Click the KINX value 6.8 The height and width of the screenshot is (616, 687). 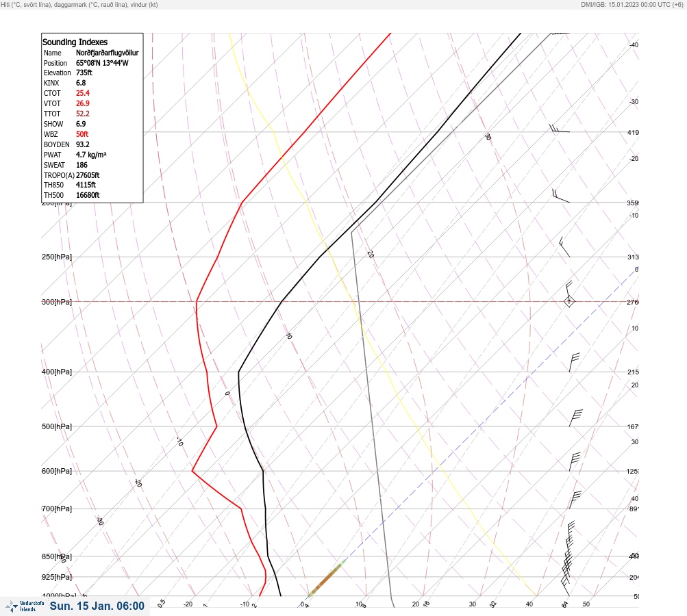click(x=81, y=83)
